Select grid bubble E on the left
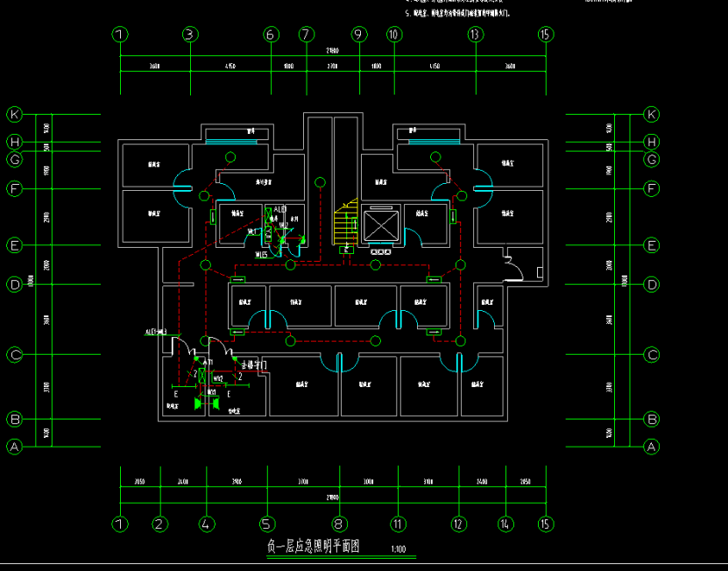728x571 pixels. 14,246
